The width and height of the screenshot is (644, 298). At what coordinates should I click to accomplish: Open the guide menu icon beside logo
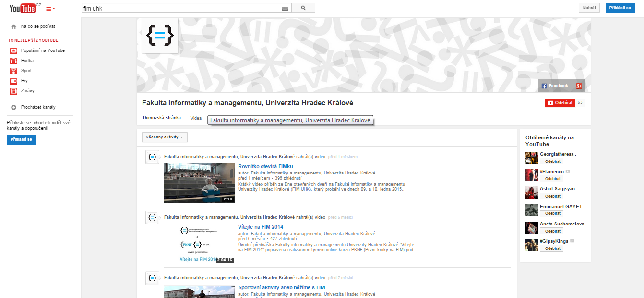[50, 9]
